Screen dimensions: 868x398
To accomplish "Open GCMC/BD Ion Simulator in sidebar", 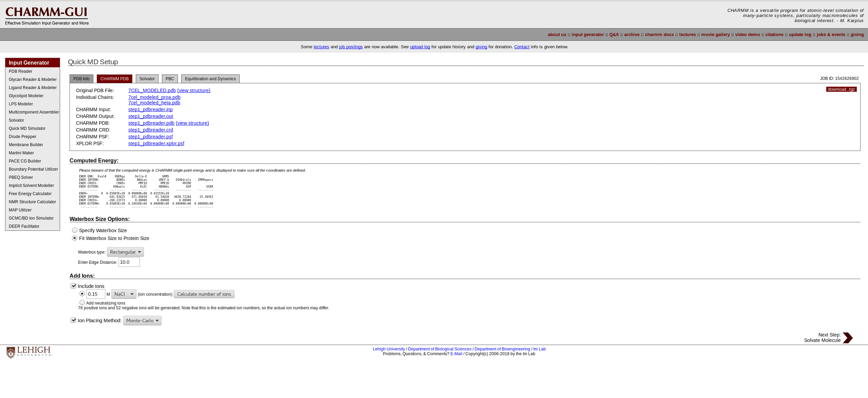I will [31, 218].
